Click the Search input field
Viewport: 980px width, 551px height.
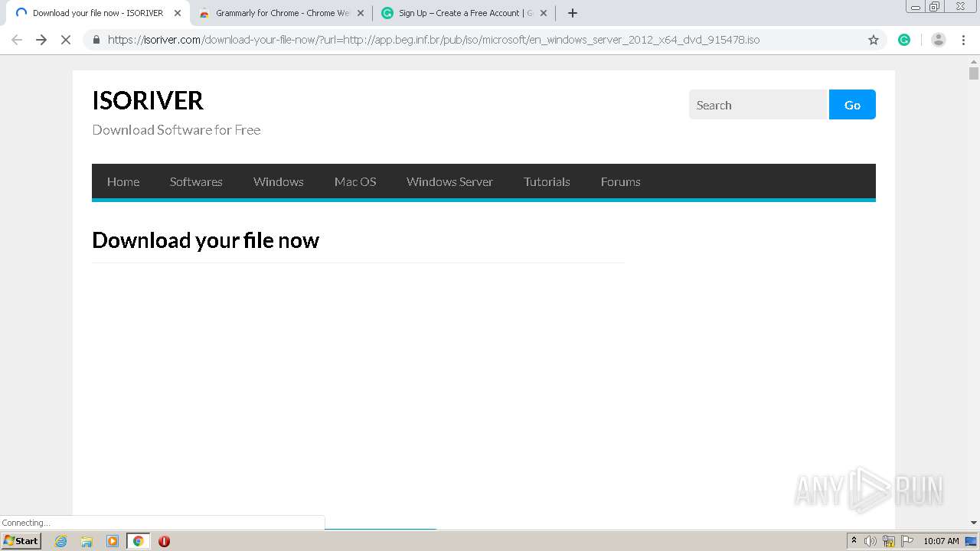click(x=759, y=105)
